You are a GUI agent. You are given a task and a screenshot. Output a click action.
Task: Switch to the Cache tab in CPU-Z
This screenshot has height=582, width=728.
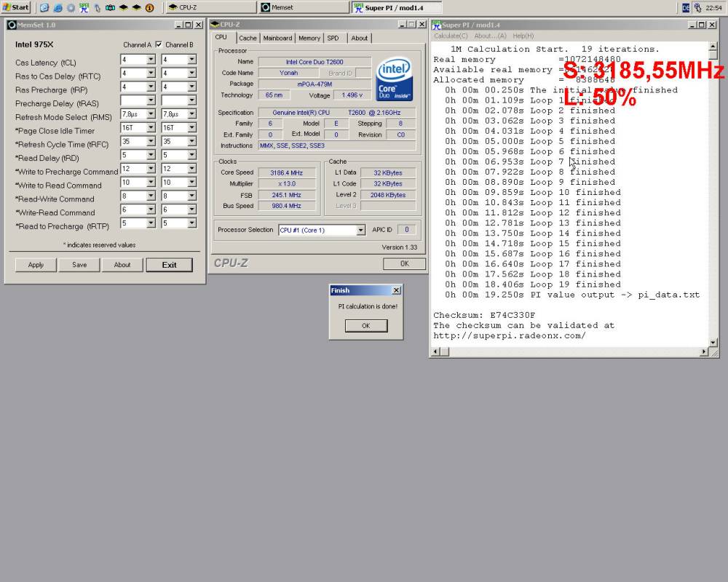248,38
